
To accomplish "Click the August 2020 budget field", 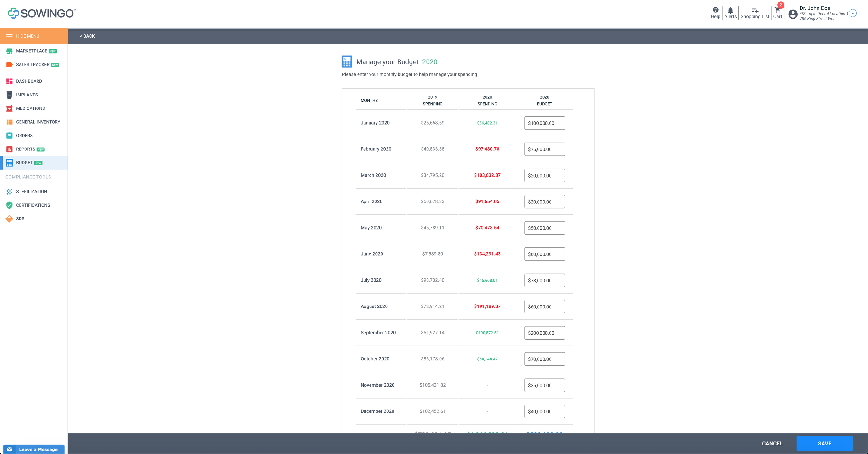I will 545,307.
